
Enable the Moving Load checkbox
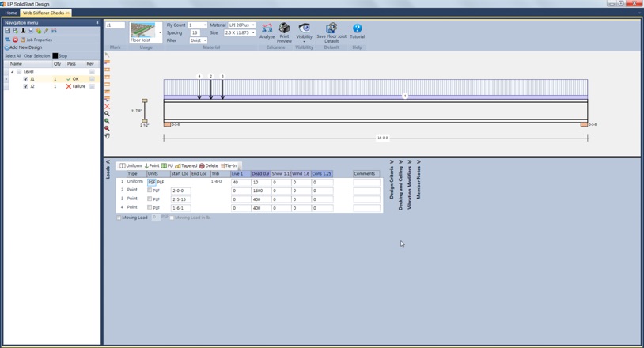pos(119,217)
